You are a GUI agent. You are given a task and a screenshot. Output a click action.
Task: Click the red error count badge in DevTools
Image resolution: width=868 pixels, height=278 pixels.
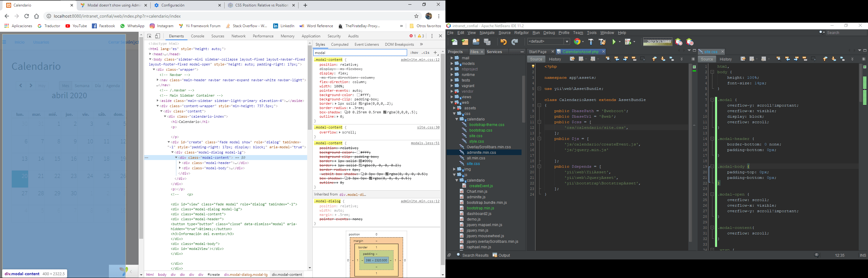coord(412,36)
